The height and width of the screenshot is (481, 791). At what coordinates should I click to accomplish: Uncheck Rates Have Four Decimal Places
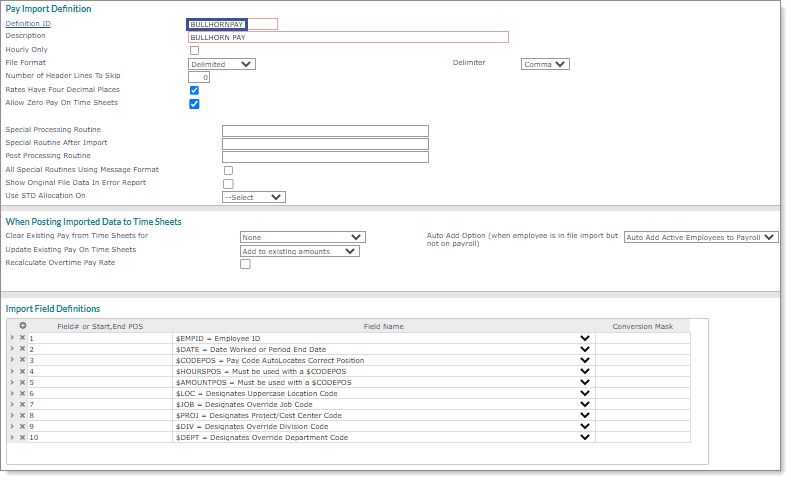[194, 90]
